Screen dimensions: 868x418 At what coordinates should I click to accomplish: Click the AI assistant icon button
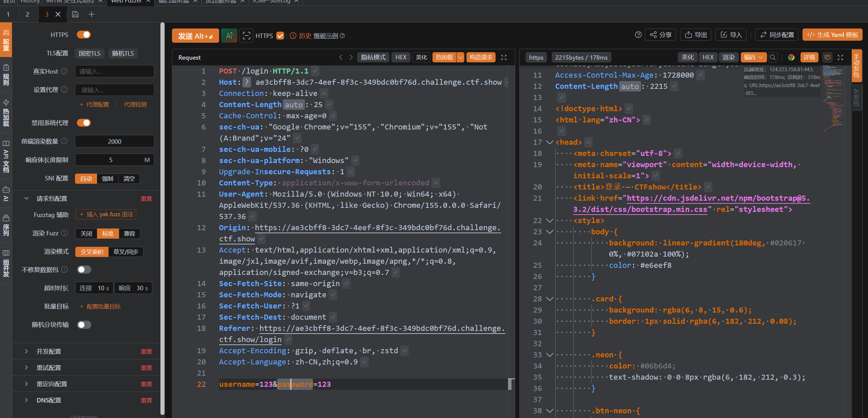(229, 36)
